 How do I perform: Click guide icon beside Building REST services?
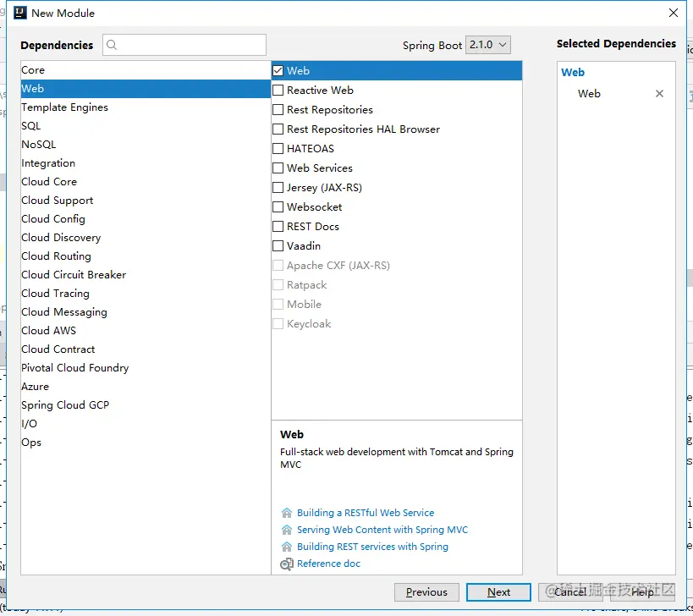287,547
